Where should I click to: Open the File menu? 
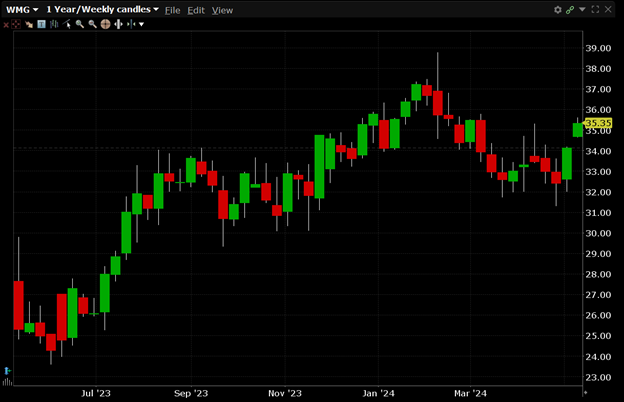click(x=172, y=10)
